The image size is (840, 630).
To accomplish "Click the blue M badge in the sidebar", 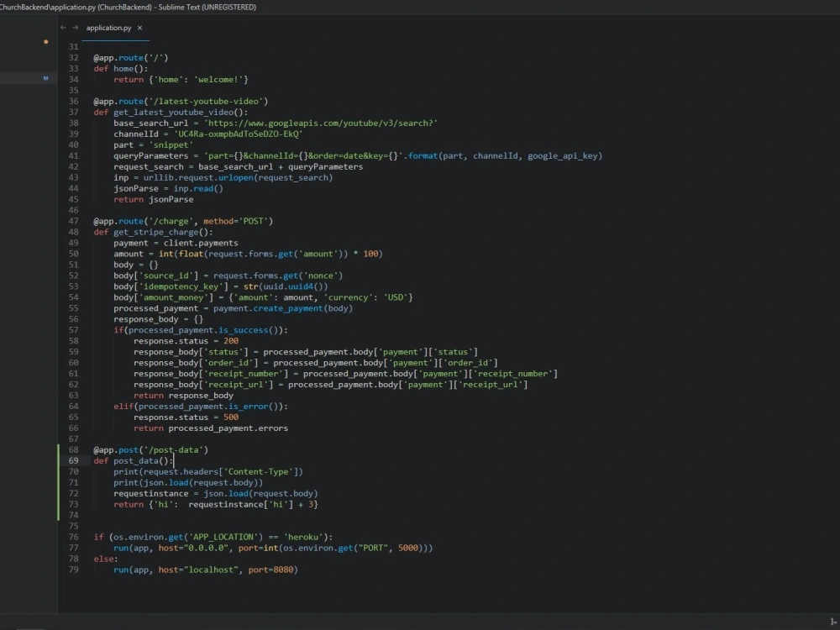I will pos(45,78).
